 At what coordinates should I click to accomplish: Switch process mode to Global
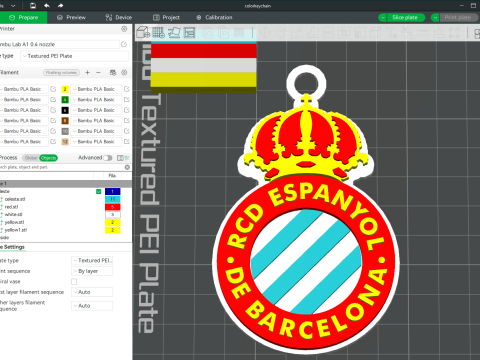tap(30, 158)
